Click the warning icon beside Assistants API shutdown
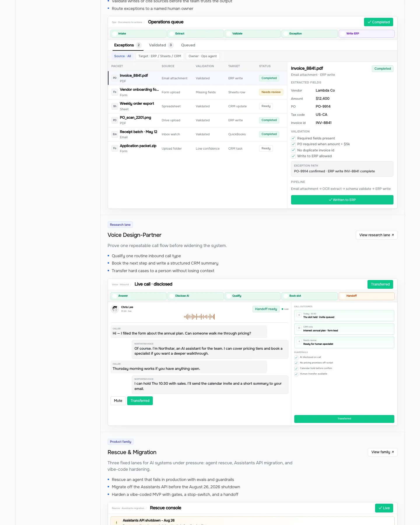Screen dimensions: 420x525 pyautogui.click(x=117, y=522)
